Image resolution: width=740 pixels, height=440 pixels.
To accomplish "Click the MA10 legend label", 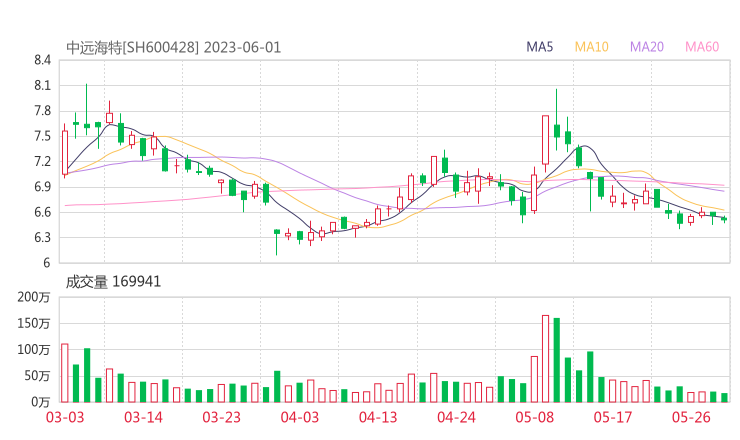I will click(x=591, y=47).
